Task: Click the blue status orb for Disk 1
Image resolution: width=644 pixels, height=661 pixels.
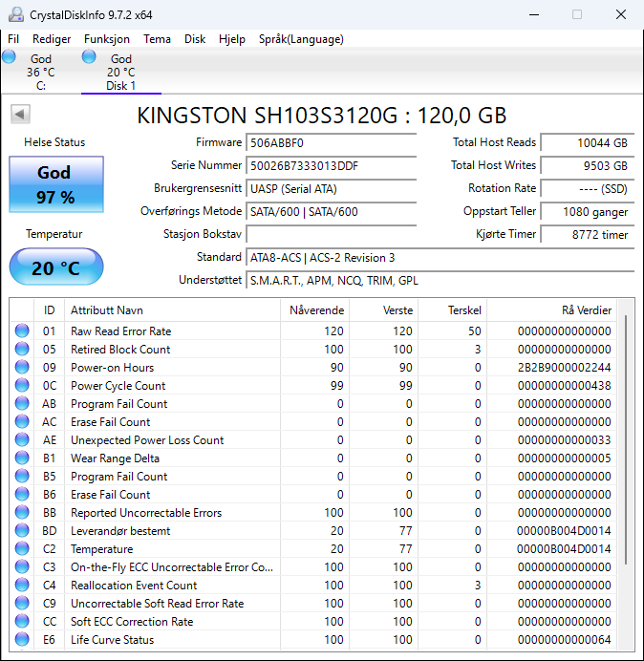Action: [89, 56]
